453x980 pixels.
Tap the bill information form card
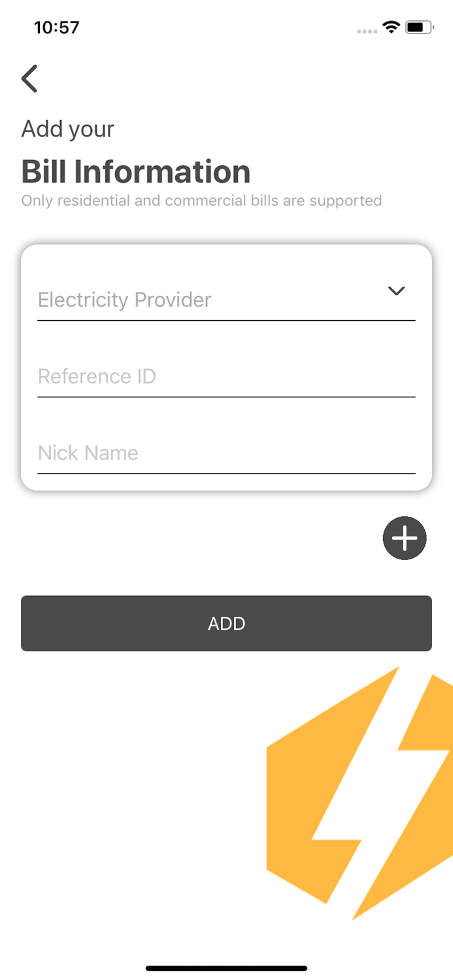click(x=226, y=366)
